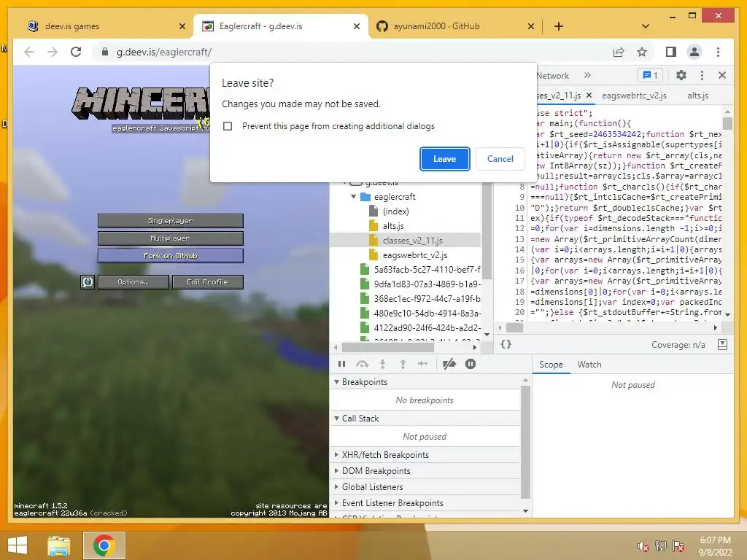Open Chrome three-dot menu
Image resolution: width=747 pixels, height=560 pixels.
pyautogui.click(x=718, y=52)
